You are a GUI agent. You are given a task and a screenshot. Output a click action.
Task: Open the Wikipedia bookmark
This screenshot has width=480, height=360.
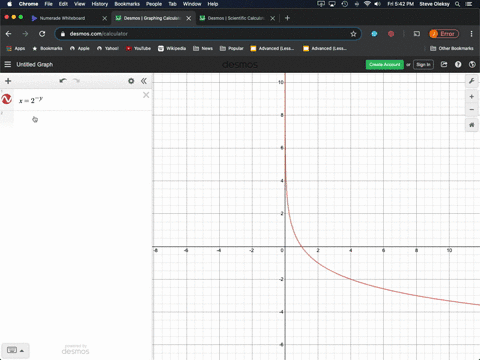tap(172, 48)
